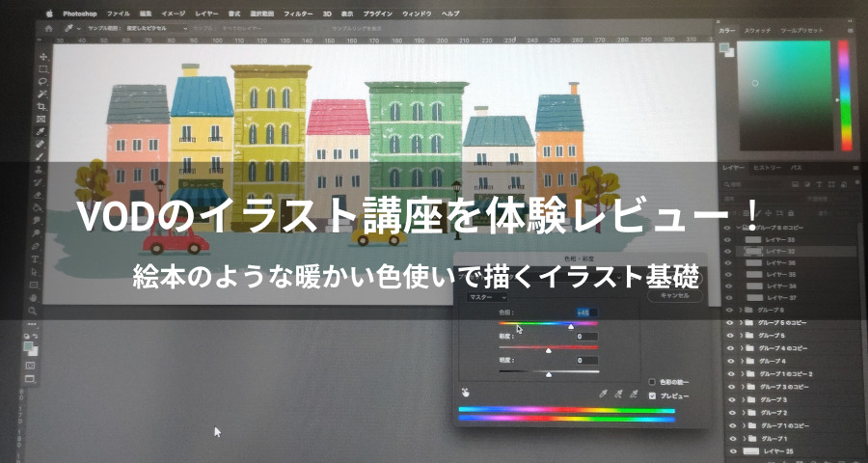Click the add-to-sample eyedropper icon
The image size is (868, 463).
click(619, 394)
